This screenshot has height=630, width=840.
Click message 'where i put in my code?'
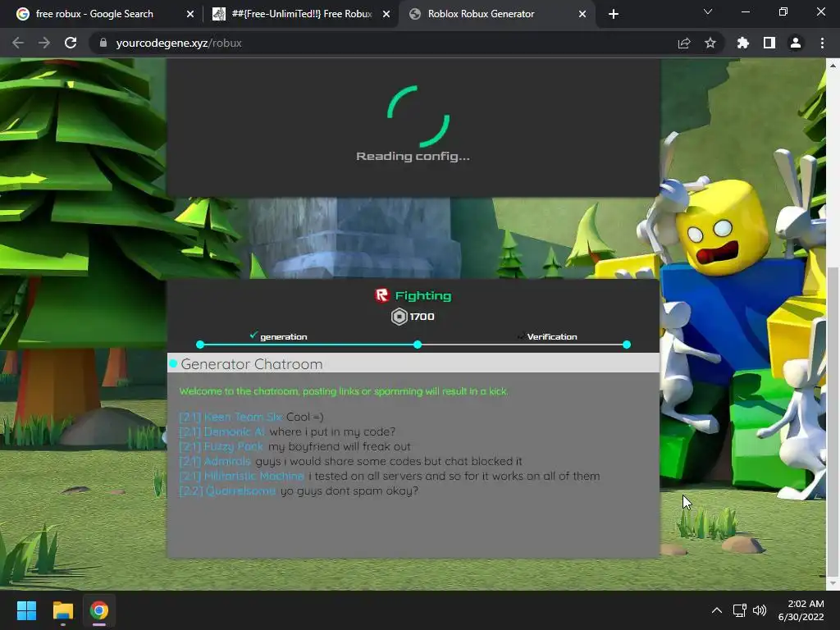tap(332, 431)
